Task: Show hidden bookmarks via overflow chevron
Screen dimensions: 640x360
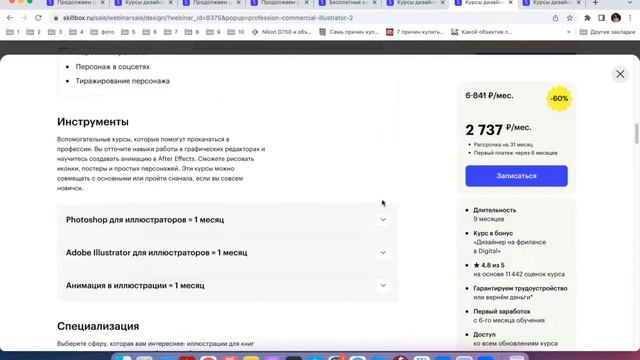Action: point(569,32)
